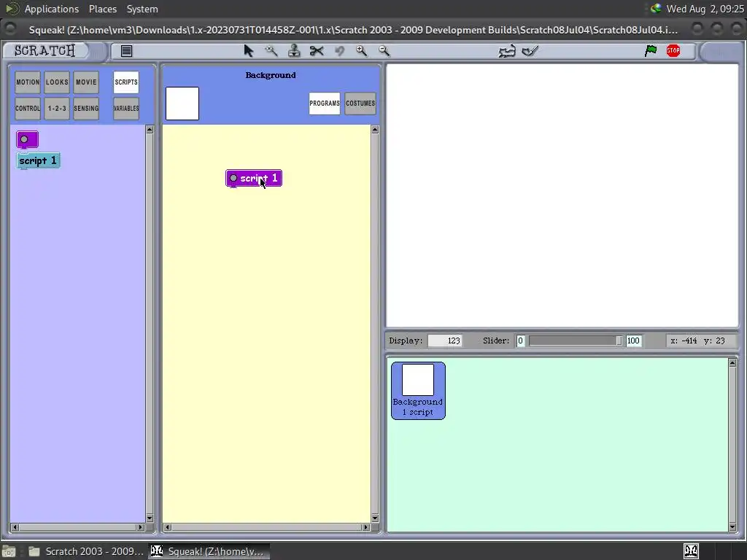Open the CONTROL block category
This screenshot has width=747, height=560.
point(28,109)
